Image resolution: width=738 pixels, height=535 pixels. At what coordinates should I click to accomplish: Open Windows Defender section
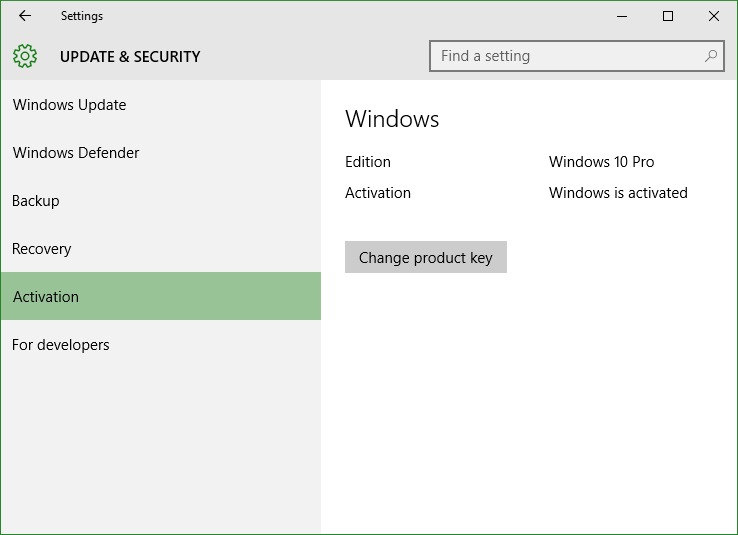(160, 152)
